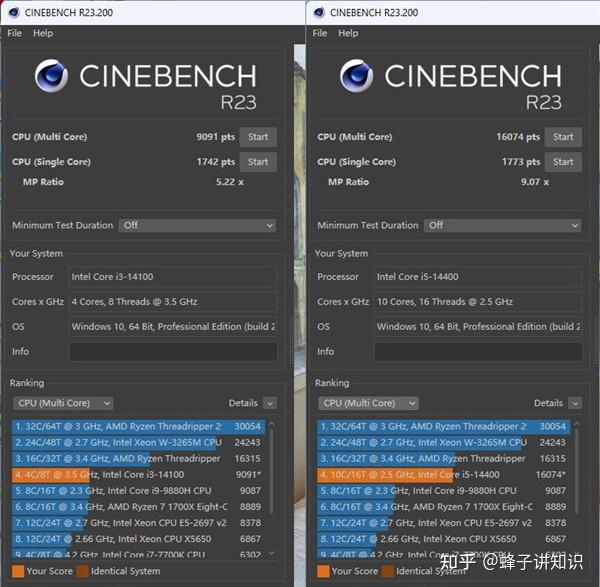
Task: Start Single Core test in right window
Action: coord(563,162)
